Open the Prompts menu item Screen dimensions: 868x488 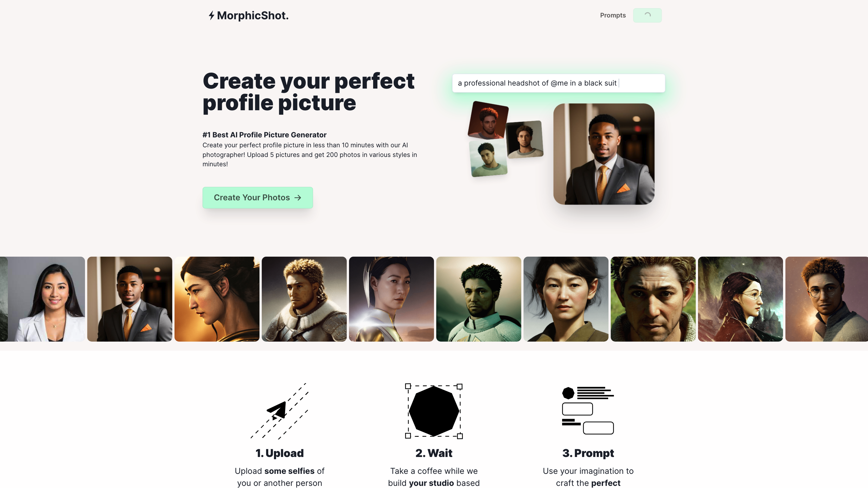point(613,15)
